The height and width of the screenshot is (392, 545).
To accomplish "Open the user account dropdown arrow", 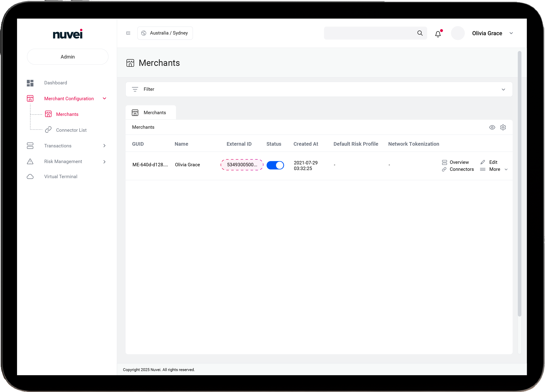I will [511, 33].
